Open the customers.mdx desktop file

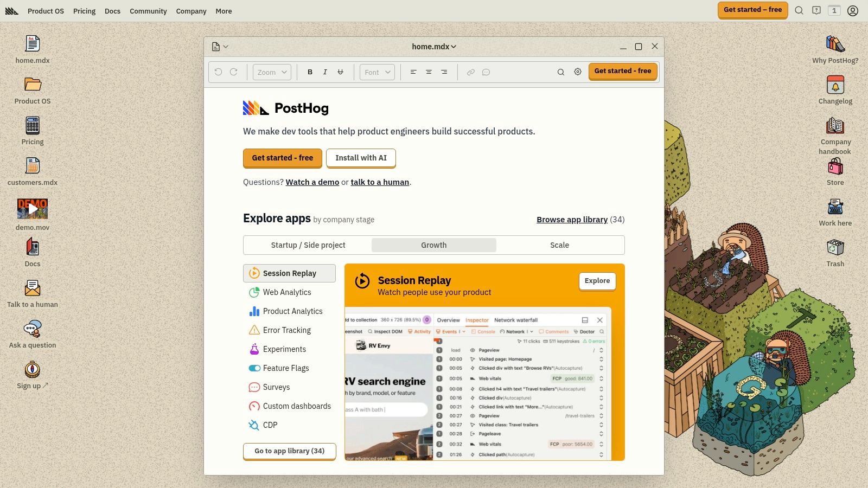(33, 171)
